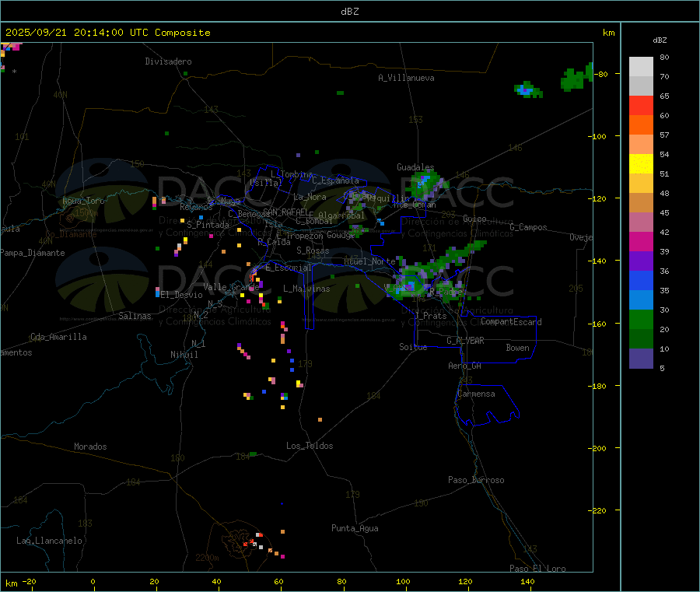Click the 0 km horizontal axis tick
This screenshot has height=592, width=700.
pyautogui.click(x=93, y=581)
